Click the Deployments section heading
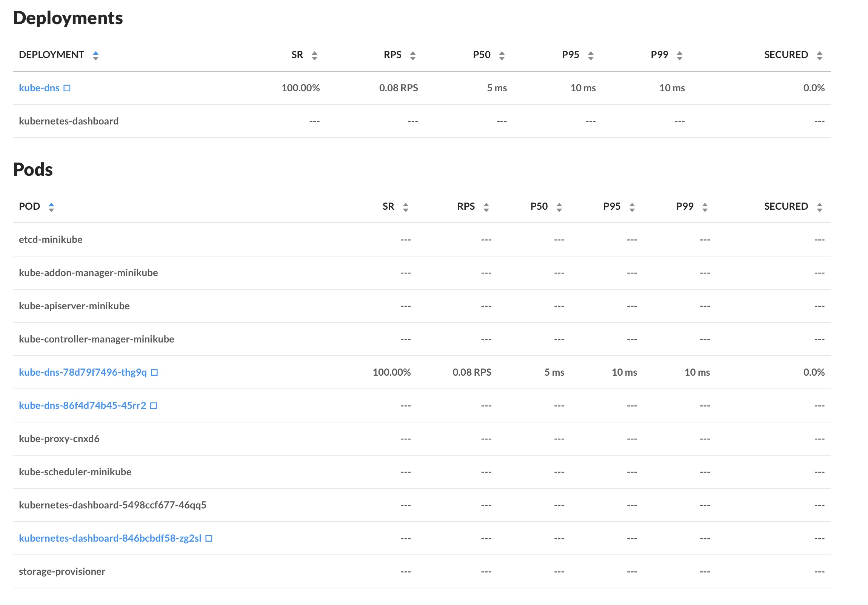Image resolution: width=868 pixels, height=605 pixels. 68,18
